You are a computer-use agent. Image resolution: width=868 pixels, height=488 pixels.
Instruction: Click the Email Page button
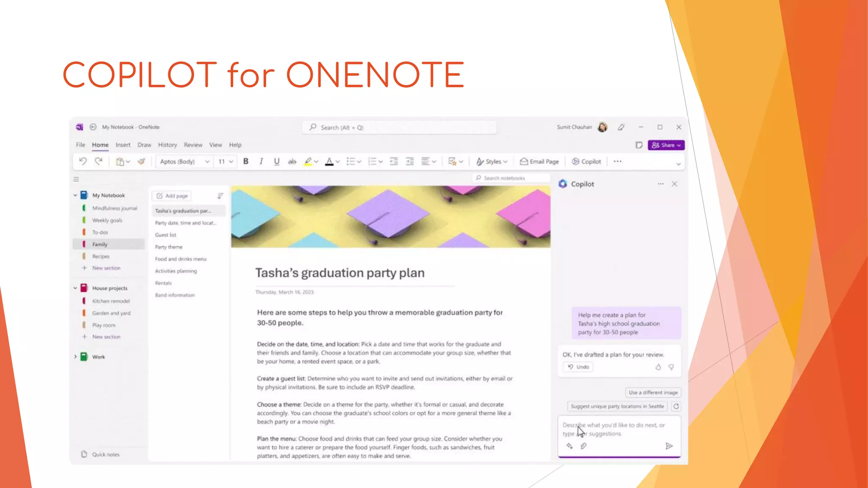coord(539,161)
